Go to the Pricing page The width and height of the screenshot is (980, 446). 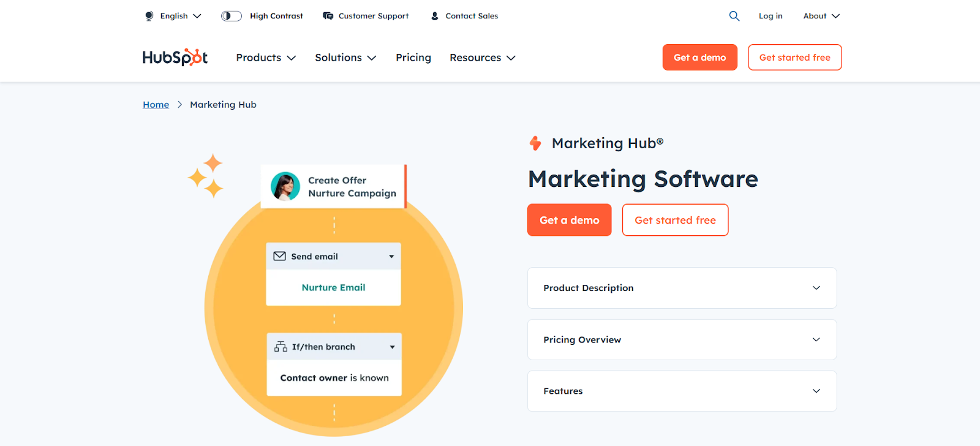coord(413,58)
